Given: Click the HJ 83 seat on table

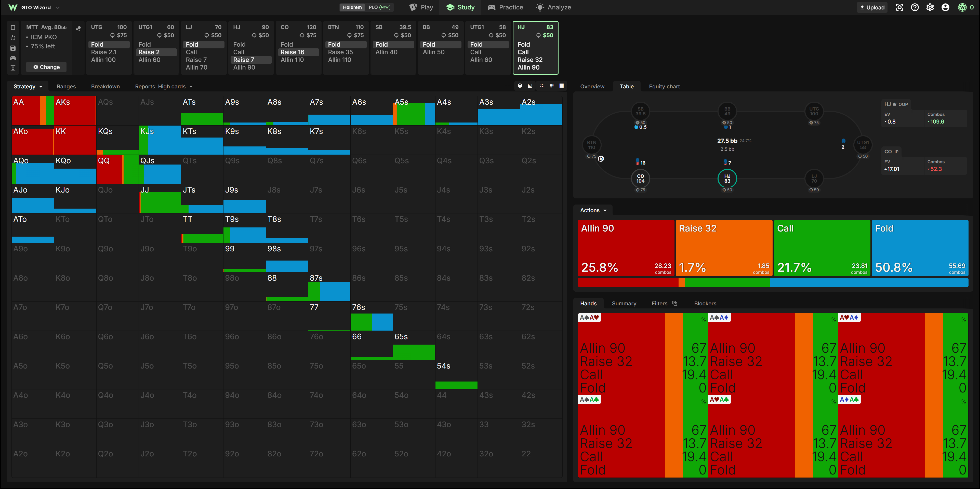Looking at the screenshot, I should click(727, 178).
